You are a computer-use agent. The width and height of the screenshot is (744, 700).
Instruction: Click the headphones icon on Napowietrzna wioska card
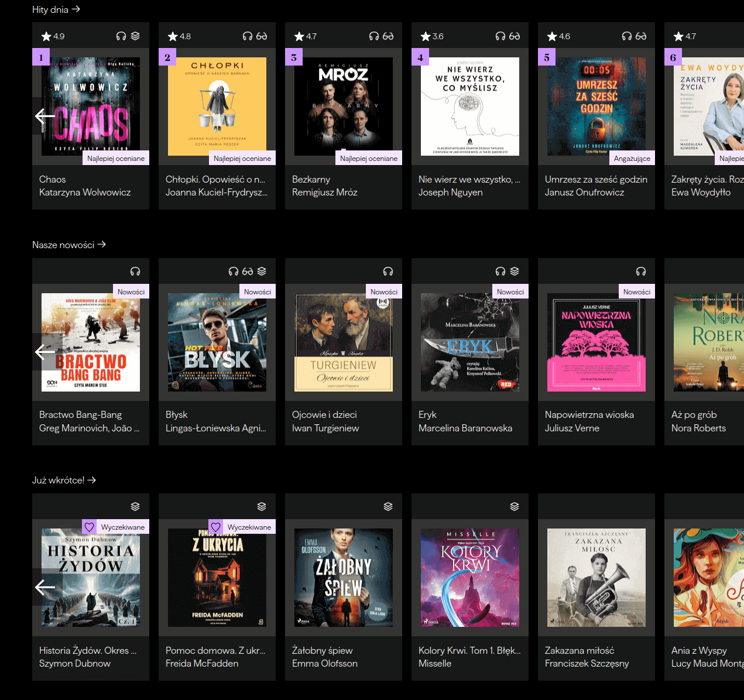(x=641, y=271)
